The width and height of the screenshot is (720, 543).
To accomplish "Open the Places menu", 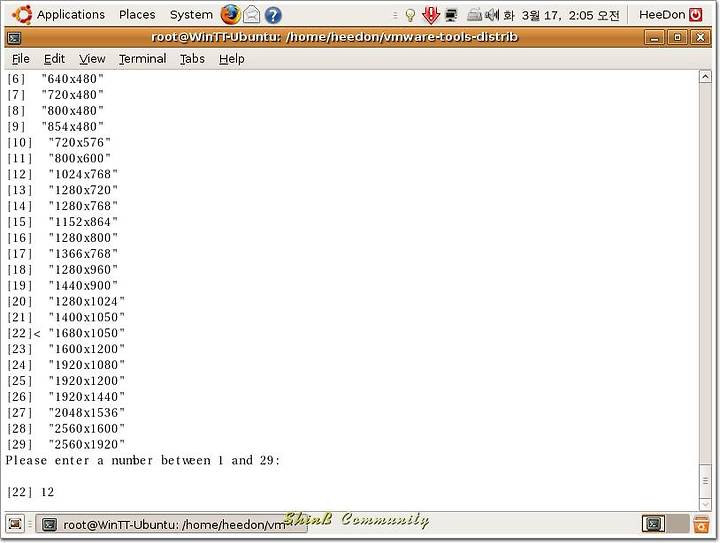I will tap(137, 15).
